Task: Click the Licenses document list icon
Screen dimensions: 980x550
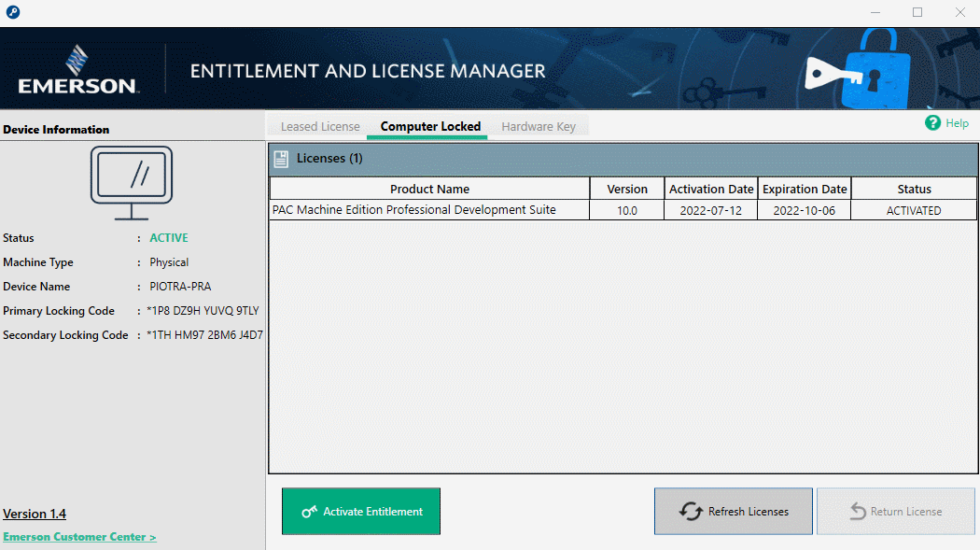Action: 281,159
